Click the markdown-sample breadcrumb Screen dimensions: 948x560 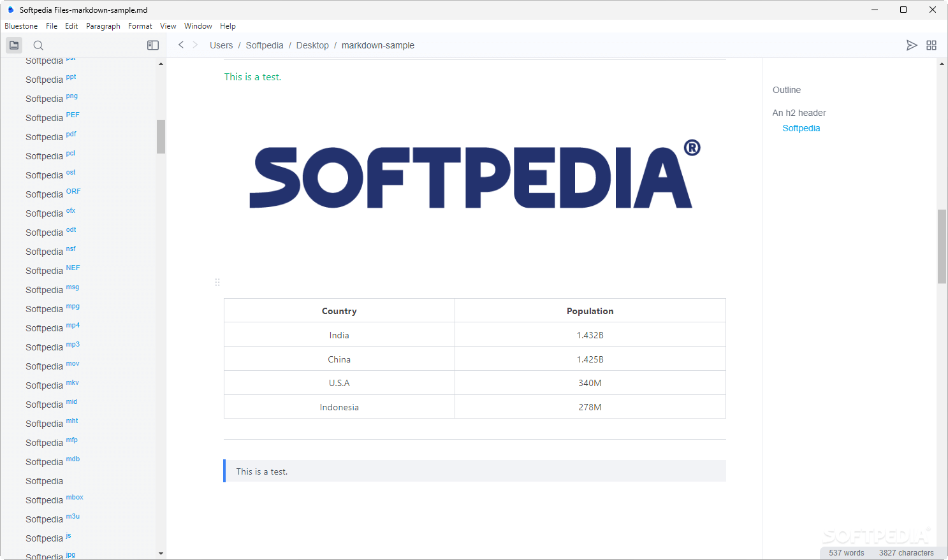click(x=378, y=45)
